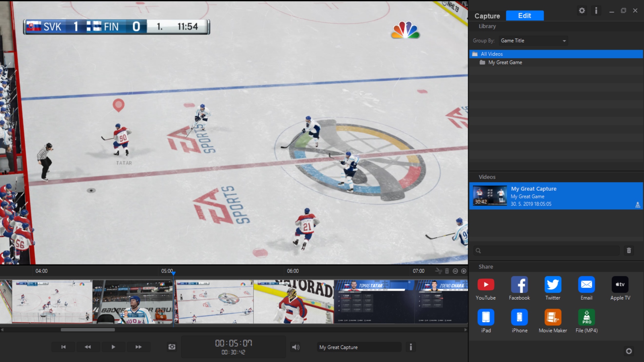Screen dimensions: 644x362
Task: Click the My Great Capture title field
Action: pos(359,347)
